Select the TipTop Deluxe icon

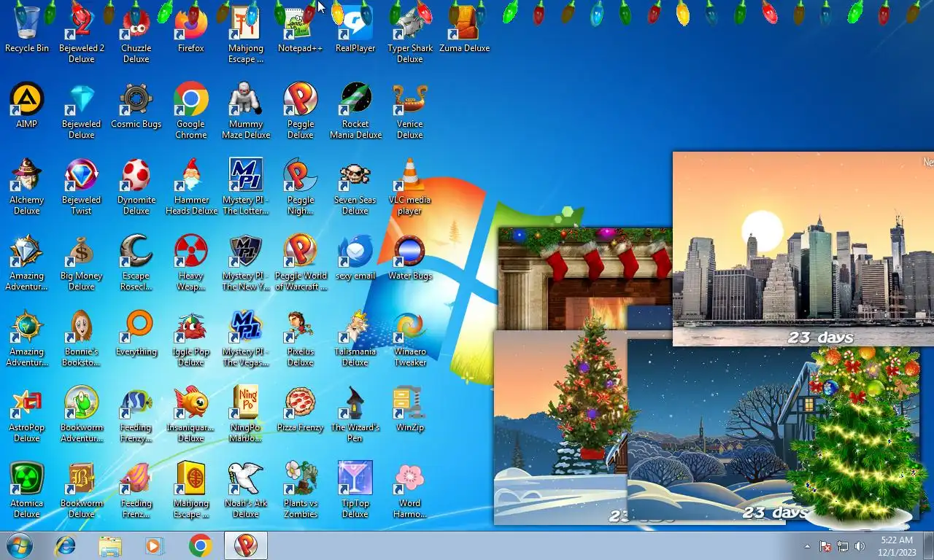click(355, 489)
